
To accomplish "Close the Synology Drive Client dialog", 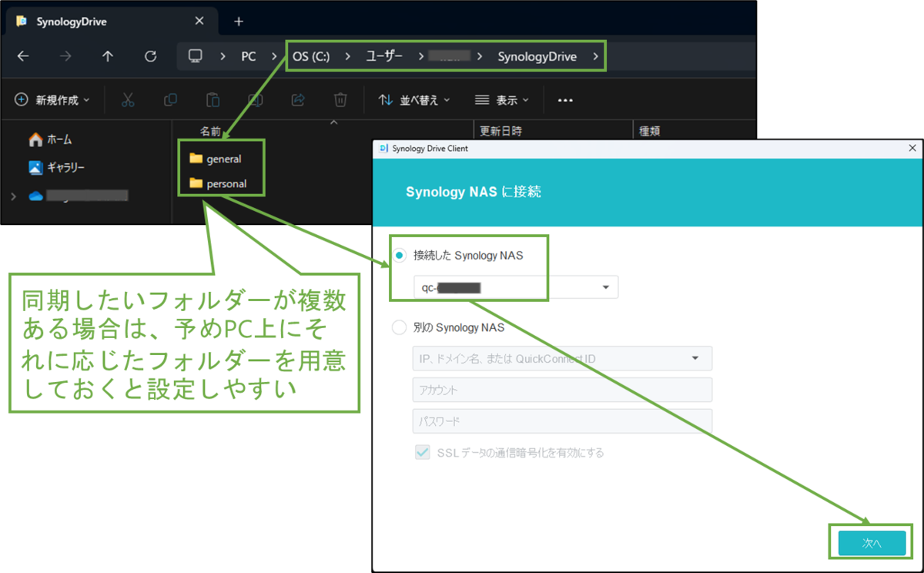I will click(912, 148).
